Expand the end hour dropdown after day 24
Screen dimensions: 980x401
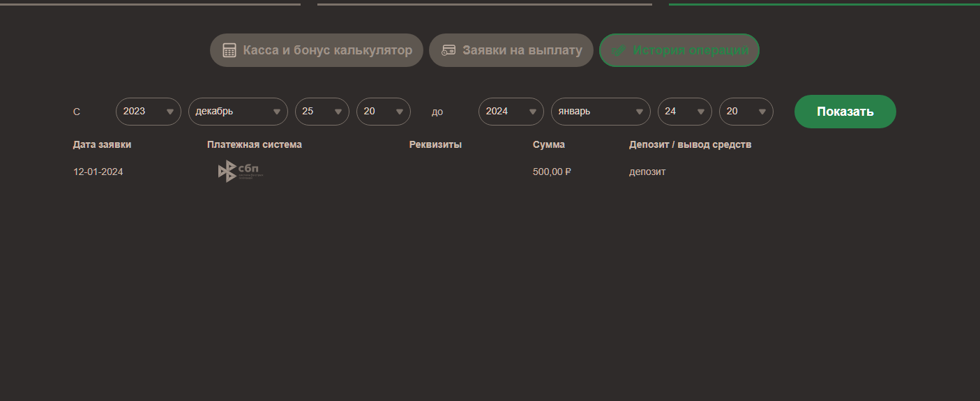coord(746,112)
